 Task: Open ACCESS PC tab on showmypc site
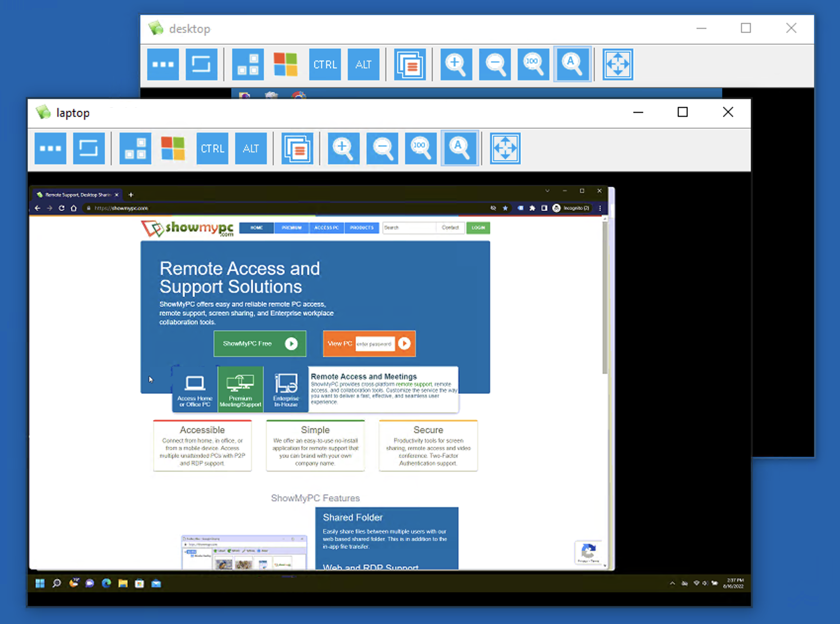coord(327,227)
